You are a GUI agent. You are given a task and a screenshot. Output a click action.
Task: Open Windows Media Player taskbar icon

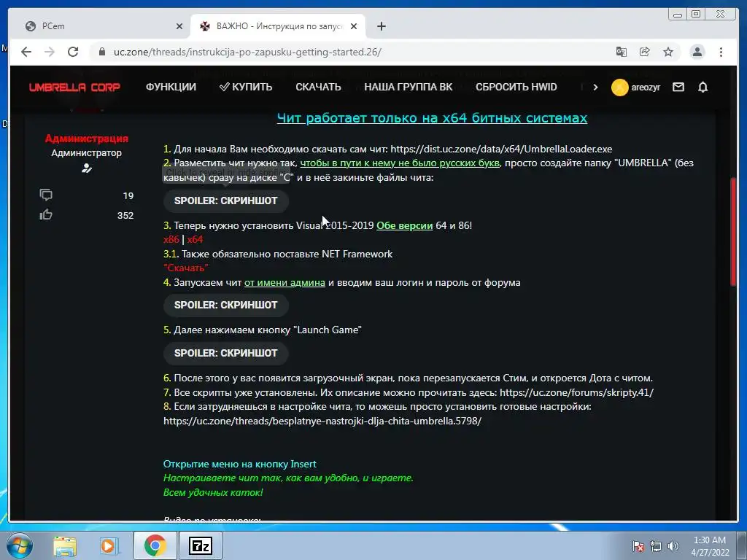[108, 545]
